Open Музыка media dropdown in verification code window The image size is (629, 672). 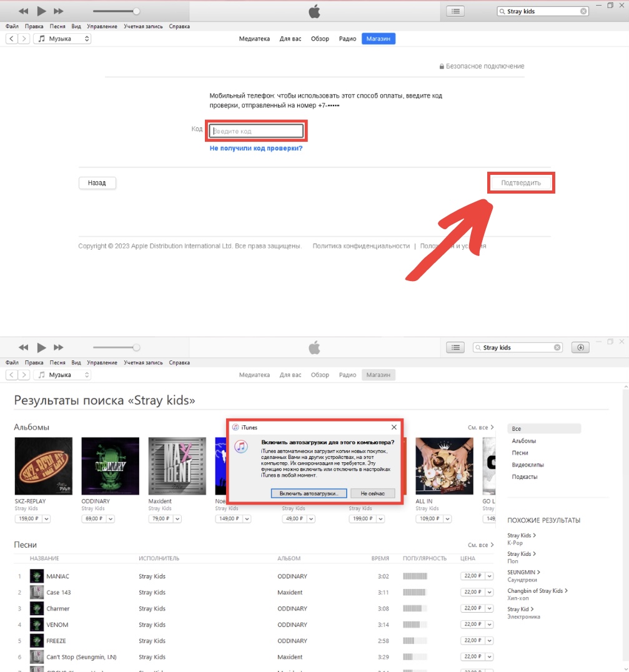point(62,39)
